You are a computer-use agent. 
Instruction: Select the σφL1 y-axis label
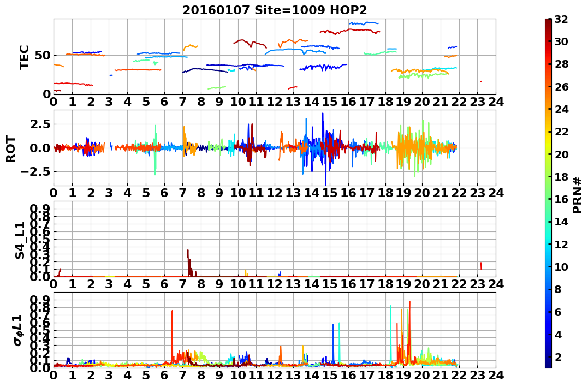coord(19,330)
